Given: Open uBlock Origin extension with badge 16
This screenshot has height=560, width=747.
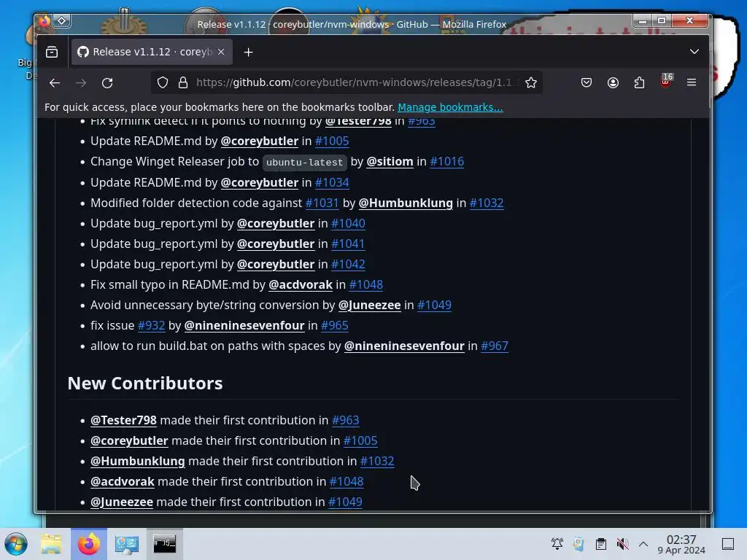Looking at the screenshot, I should [x=666, y=82].
